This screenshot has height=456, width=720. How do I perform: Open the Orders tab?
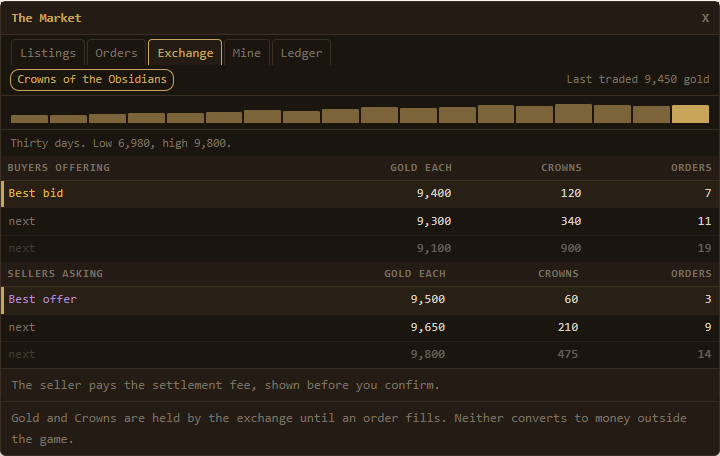[116, 53]
